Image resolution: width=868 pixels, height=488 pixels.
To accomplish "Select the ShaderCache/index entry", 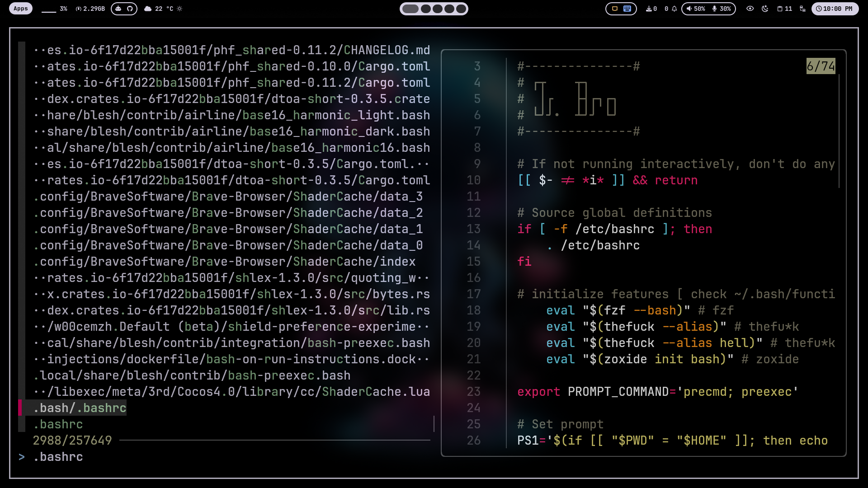I will click(x=224, y=262).
